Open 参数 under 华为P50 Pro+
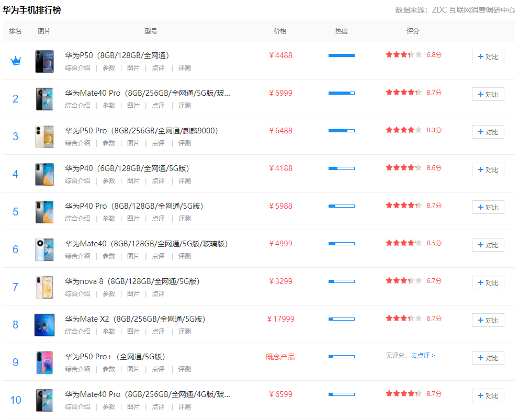Image resolution: width=519 pixels, height=420 pixels. (109, 369)
